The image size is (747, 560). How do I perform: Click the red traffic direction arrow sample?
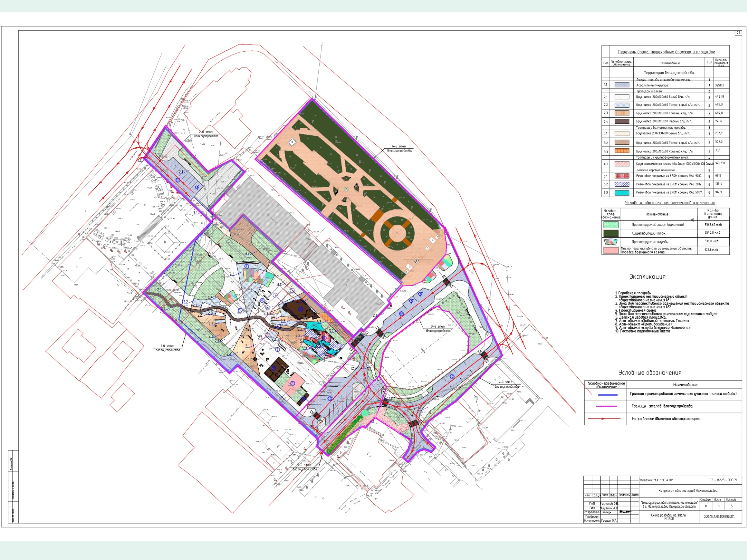[604, 419]
